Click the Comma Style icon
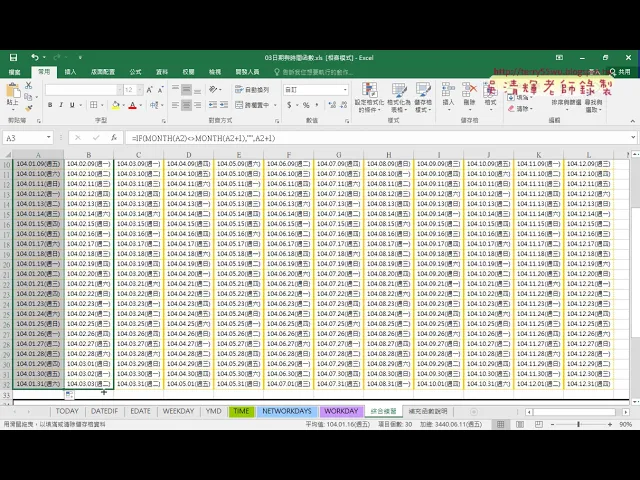 click(317, 105)
